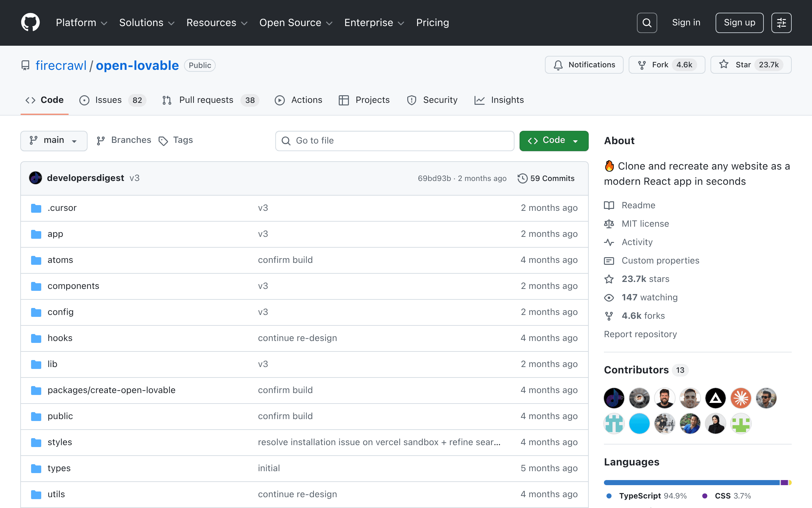Expand the Solutions menu
The width and height of the screenshot is (812, 508).
(147, 23)
